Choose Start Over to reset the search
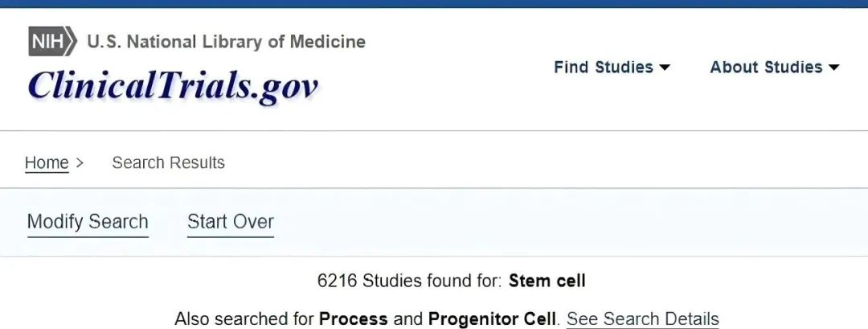Screen dimensions: 868x329 pos(231,222)
